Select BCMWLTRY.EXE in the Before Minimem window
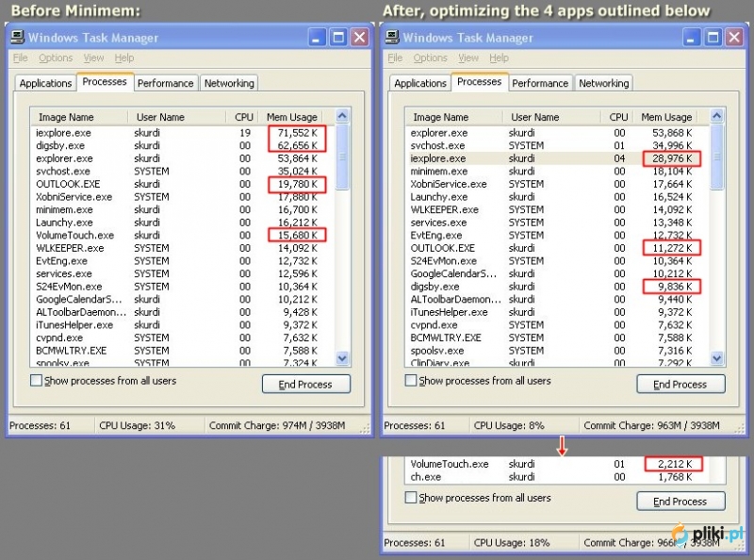This screenshot has width=754, height=560. click(183, 351)
